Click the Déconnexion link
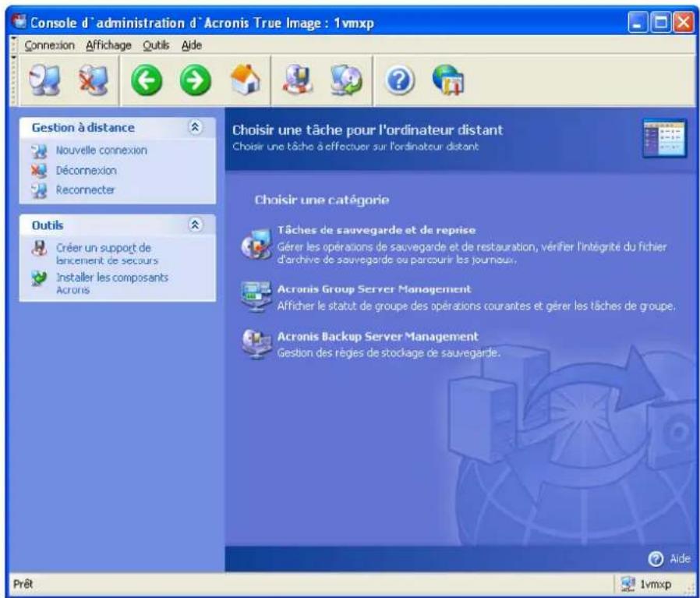 point(87,171)
